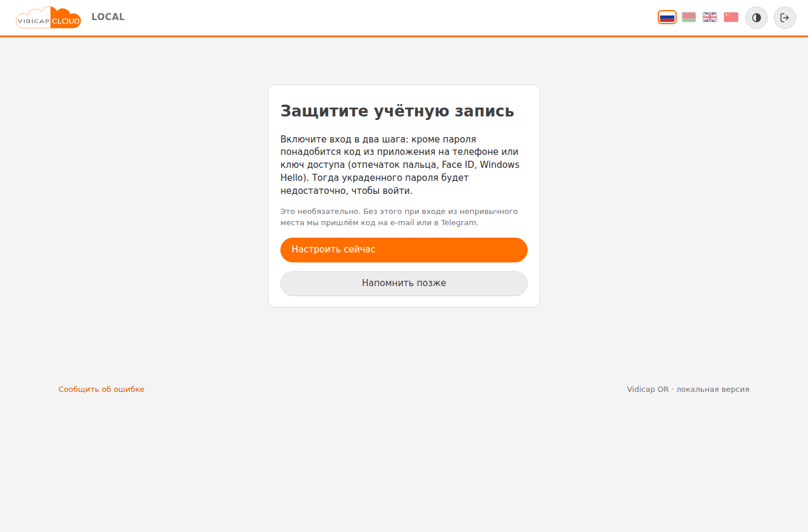Click footer text "Vidicap OR · локальная версия"
This screenshot has height=532, width=808.
pos(688,389)
